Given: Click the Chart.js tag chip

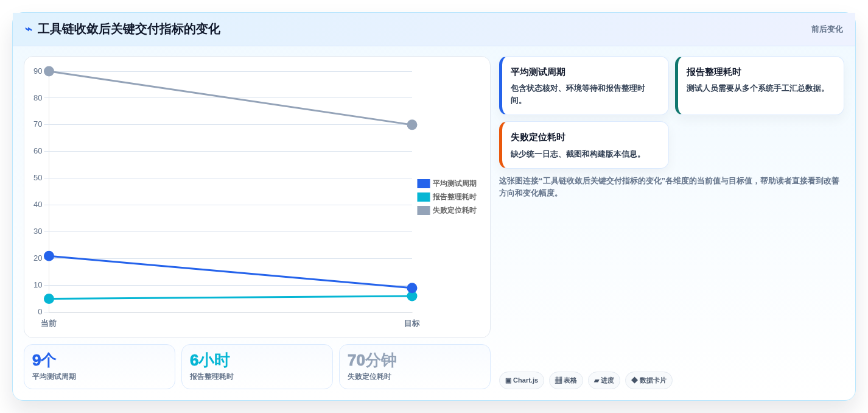Looking at the screenshot, I should pyautogui.click(x=522, y=380).
